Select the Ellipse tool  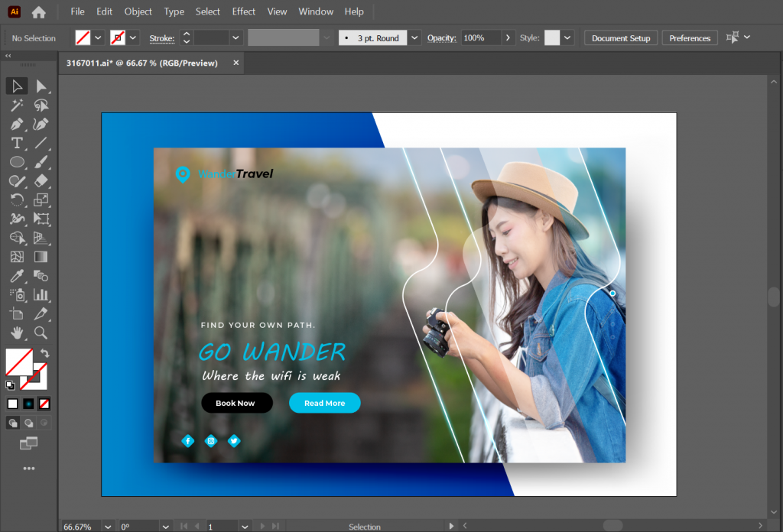click(x=17, y=162)
